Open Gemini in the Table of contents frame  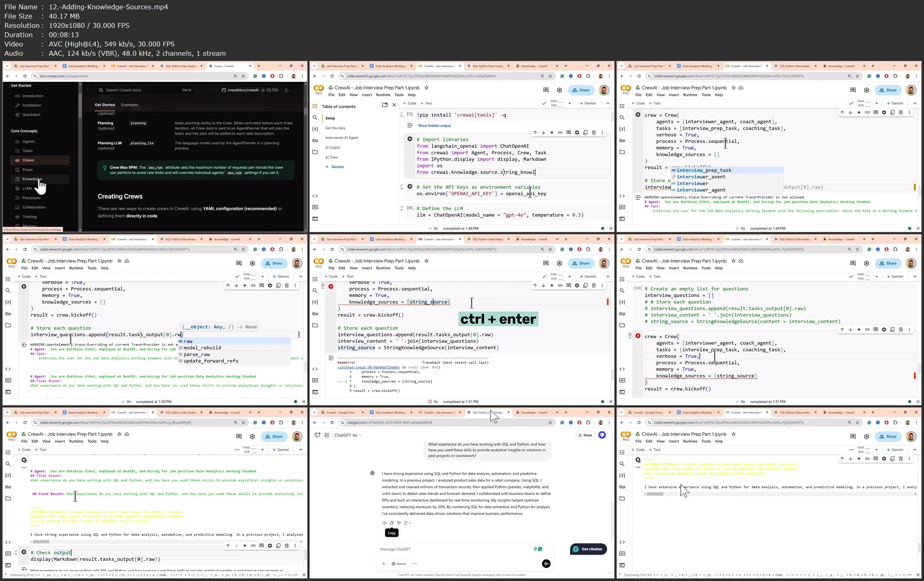tap(588, 103)
